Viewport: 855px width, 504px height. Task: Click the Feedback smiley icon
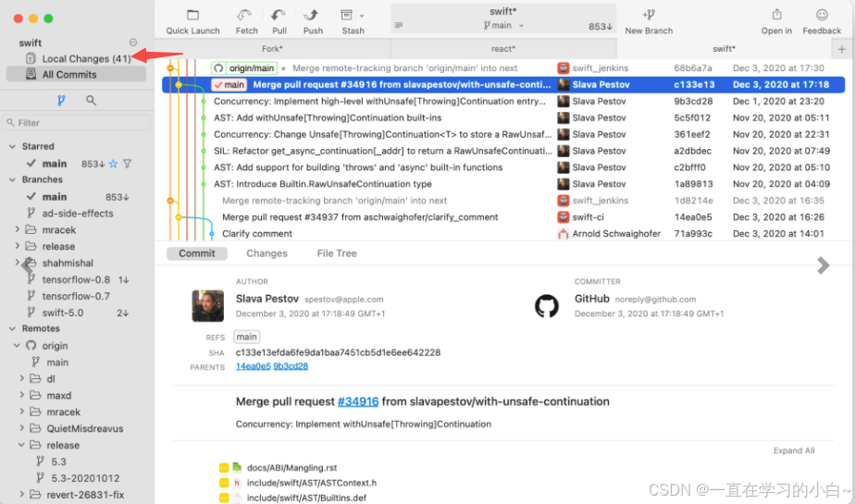[822, 15]
